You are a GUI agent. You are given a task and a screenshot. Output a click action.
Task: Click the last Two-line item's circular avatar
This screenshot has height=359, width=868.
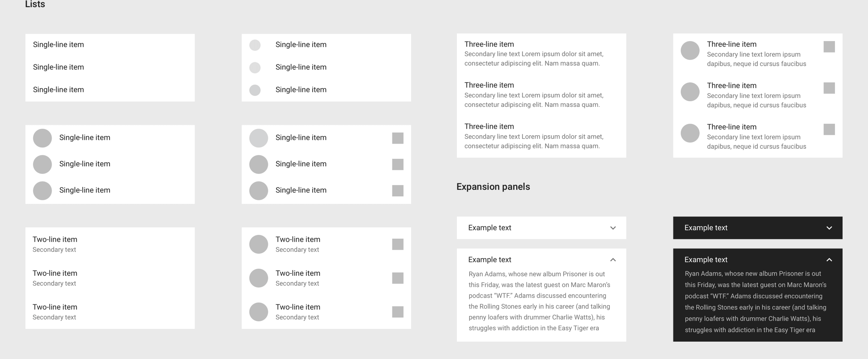point(259,312)
